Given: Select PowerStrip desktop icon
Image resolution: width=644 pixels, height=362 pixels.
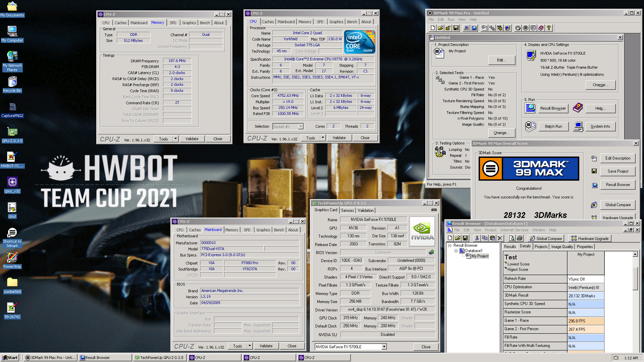Looking at the screenshot, I should tap(12, 260).
